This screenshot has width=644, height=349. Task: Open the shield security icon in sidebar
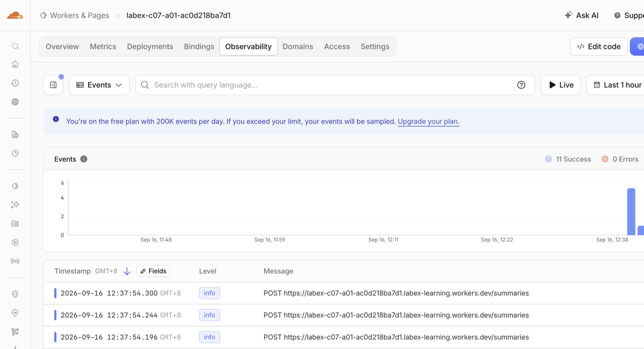(x=15, y=294)
